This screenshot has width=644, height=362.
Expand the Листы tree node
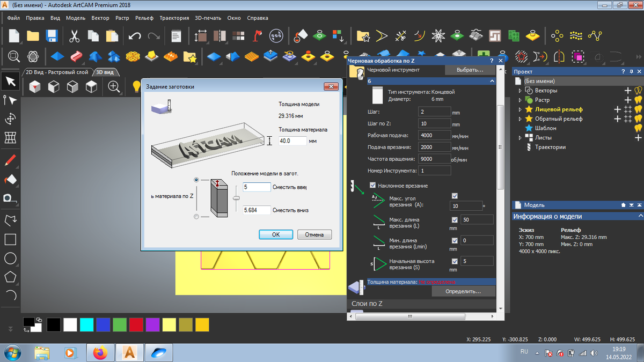click(x=519, y=137)
